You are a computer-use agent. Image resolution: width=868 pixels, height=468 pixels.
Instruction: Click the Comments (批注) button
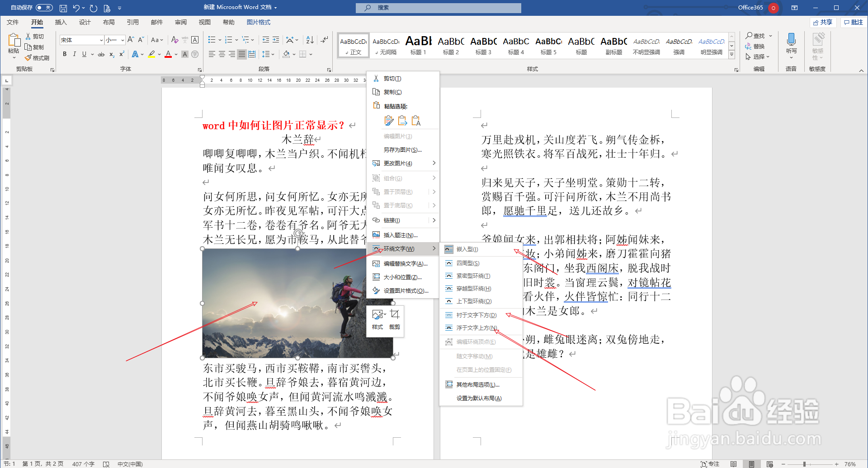tap(854, 22)
